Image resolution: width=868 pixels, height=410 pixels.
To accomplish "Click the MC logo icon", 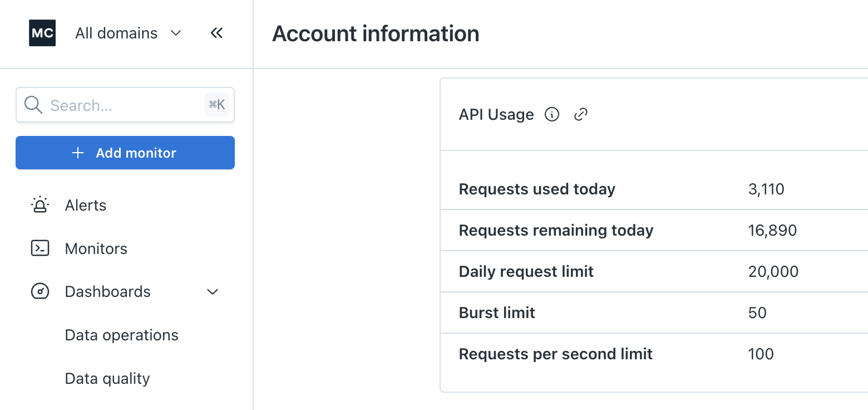I will pos(42,33).
